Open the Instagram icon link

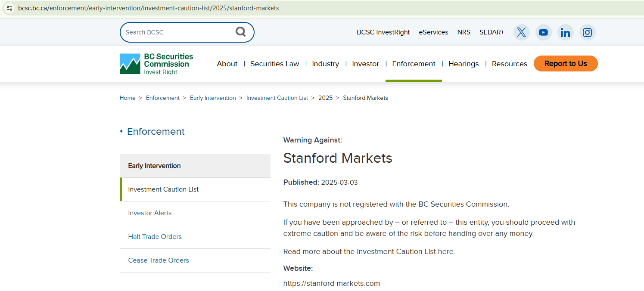(x=587, y=32)
